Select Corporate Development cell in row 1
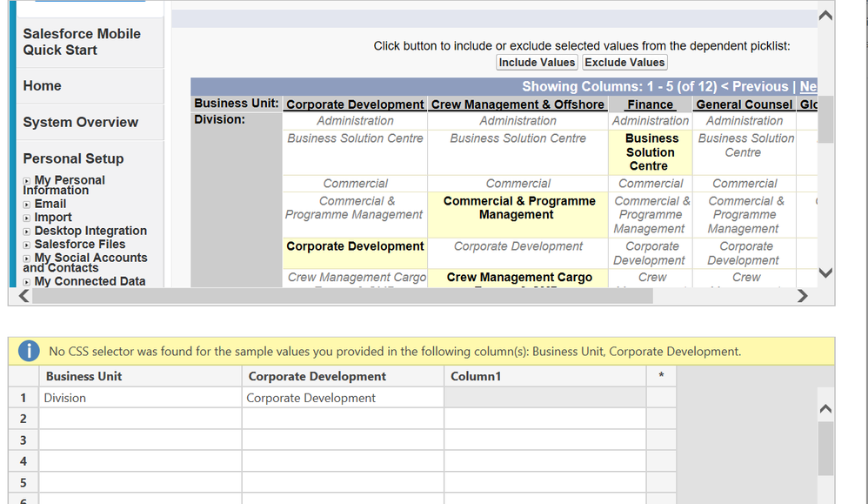Screen dimensions: 868x504 [x=343, y=398]
